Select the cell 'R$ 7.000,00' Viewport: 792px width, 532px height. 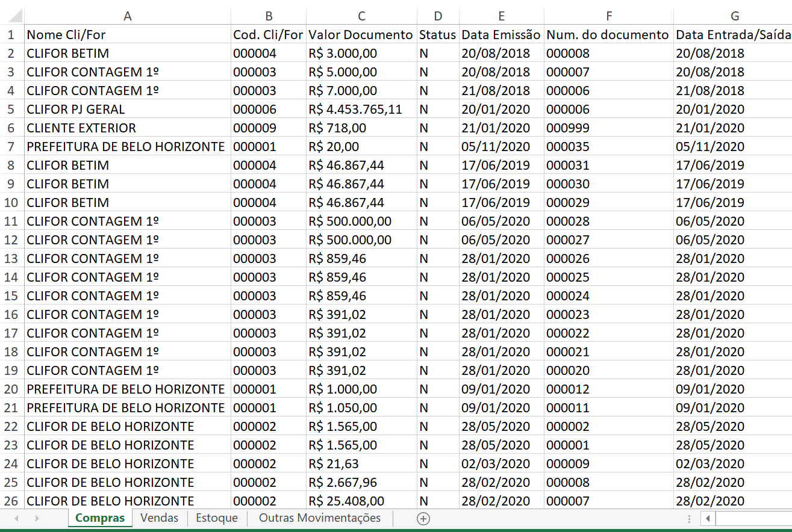pyautogui.click(x=361, y=91)
